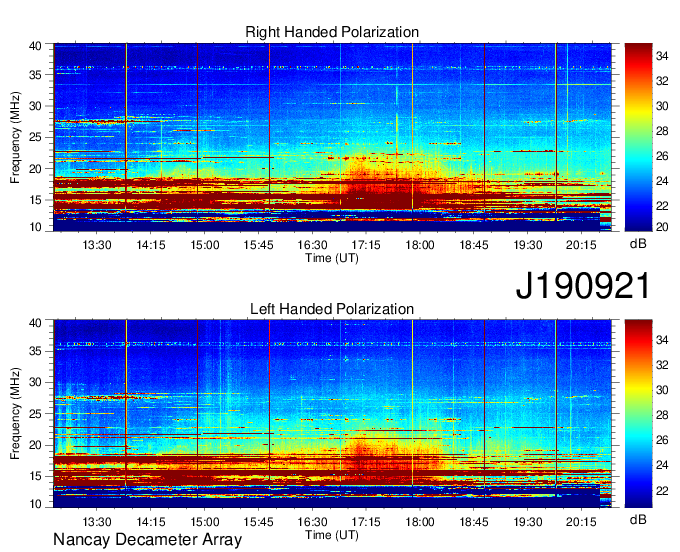680x552 pixels.
Task: Click the 17:15 time tick on Right Handed plot
Action: [x=366, y=245]
